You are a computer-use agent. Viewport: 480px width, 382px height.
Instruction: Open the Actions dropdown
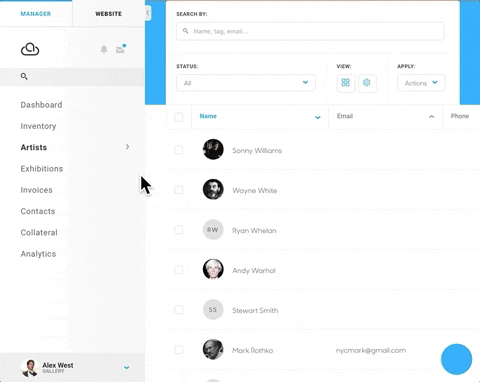pos(421,83)
